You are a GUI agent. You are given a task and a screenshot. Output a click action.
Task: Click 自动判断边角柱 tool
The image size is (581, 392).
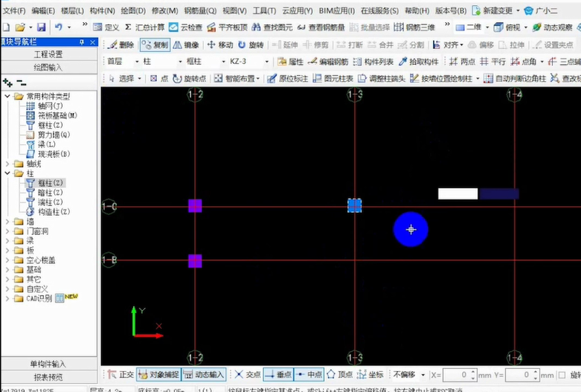[x=515, y=79]
